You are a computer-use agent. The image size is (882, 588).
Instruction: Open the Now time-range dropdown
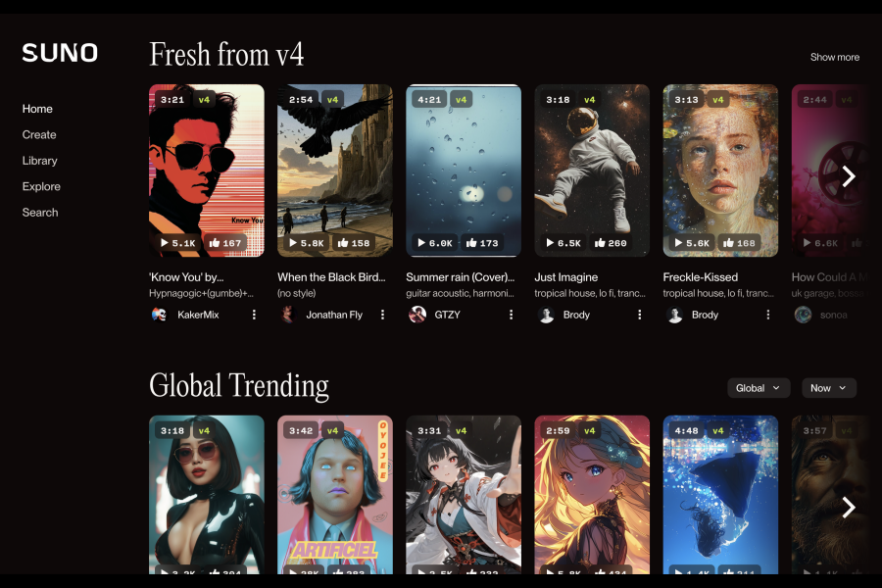(x=828, y=388)
